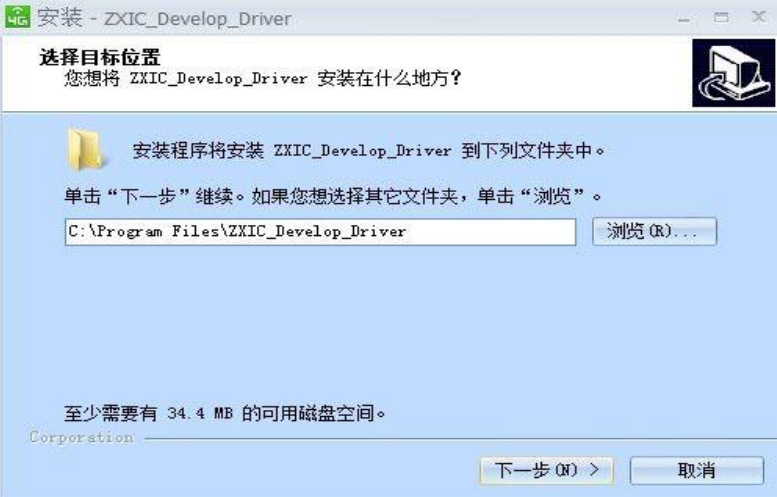Minimize the installer window
The image size is (777, 497).
(x=684, y=18)
